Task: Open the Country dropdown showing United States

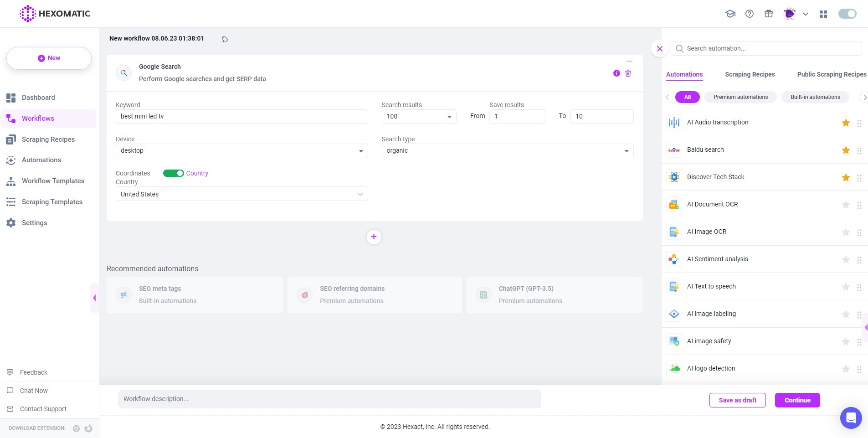Action: 242,194
